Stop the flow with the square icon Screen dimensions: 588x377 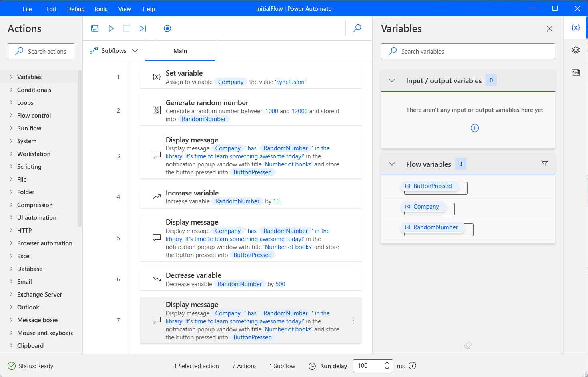(127, 28)
